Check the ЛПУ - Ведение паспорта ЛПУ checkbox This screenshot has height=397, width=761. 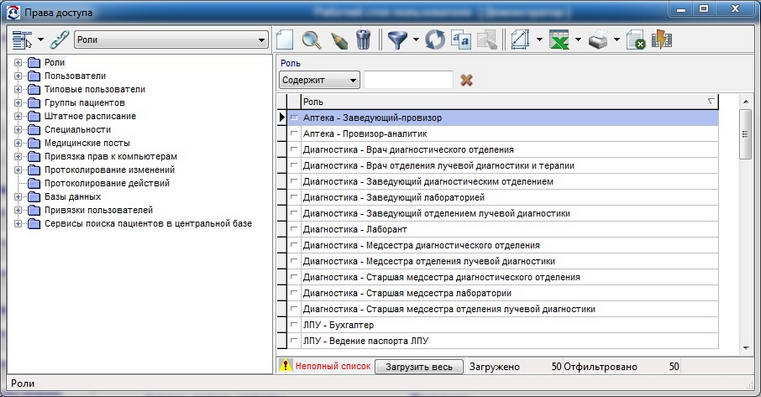pos(294,340)
